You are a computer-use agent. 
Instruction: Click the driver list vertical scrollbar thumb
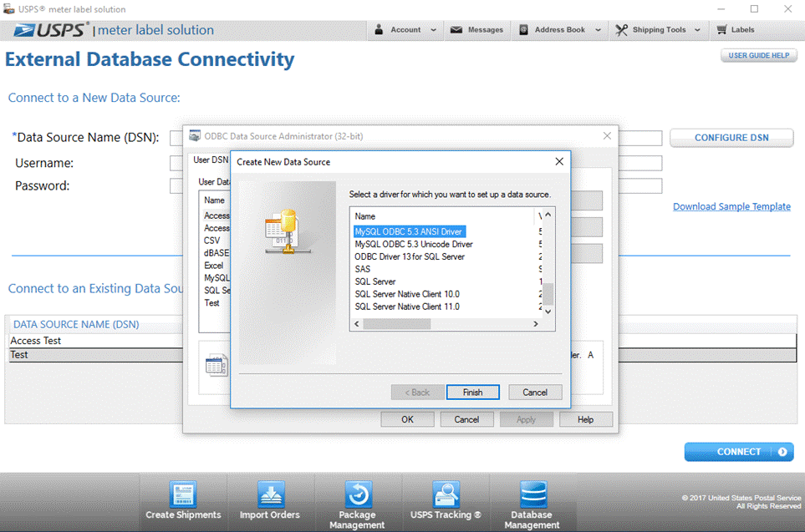(548, 294)
